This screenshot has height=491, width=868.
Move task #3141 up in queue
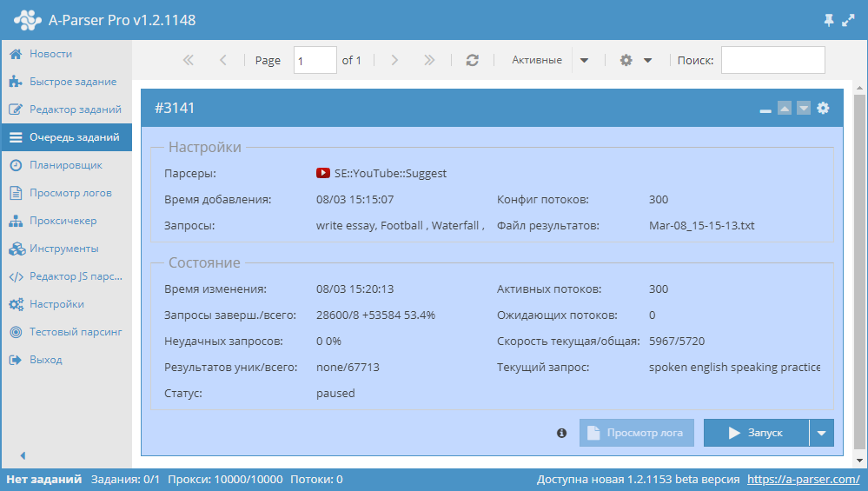(785, 109)
